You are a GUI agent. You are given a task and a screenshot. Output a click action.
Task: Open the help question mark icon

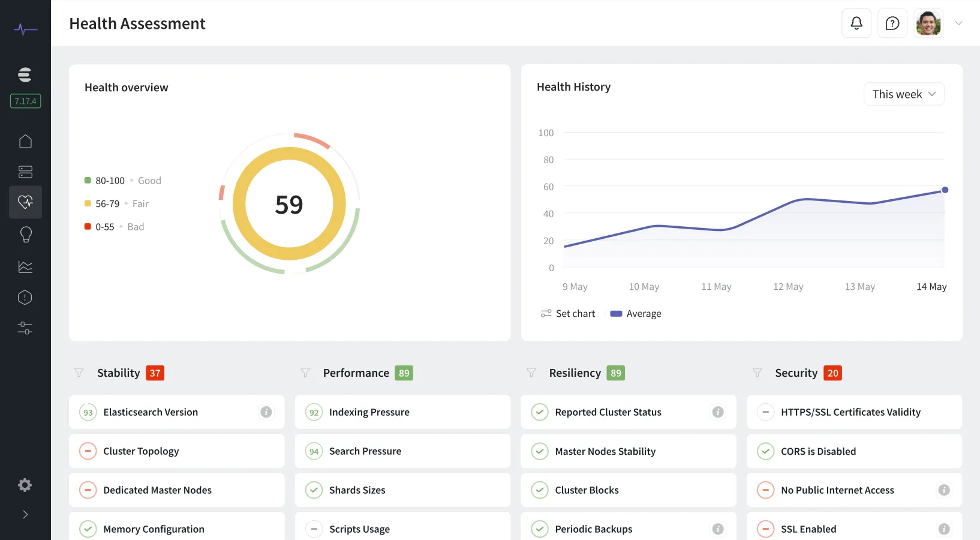click(892, 23)
